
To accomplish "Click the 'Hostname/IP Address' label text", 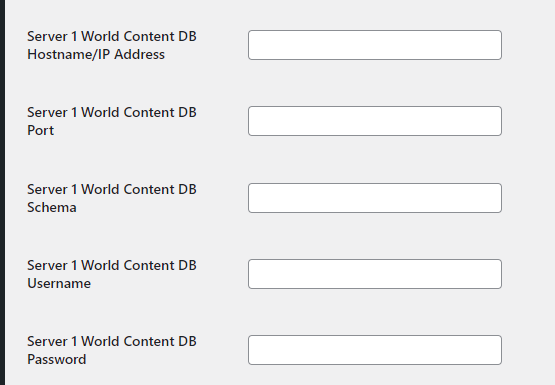I will coord(96,54).
